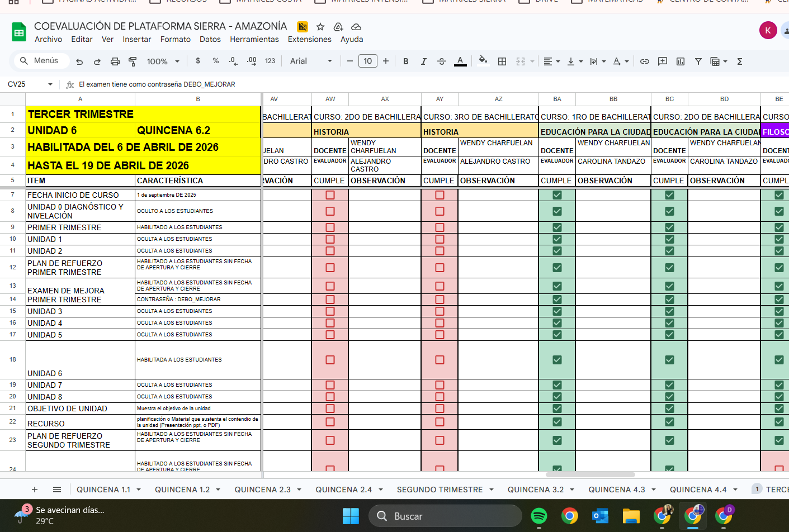Switch to the SEGUNDO TRIMESTRE sheet tab
The width and height of the screenshot is (789, 532).
[x=440, y=490]
